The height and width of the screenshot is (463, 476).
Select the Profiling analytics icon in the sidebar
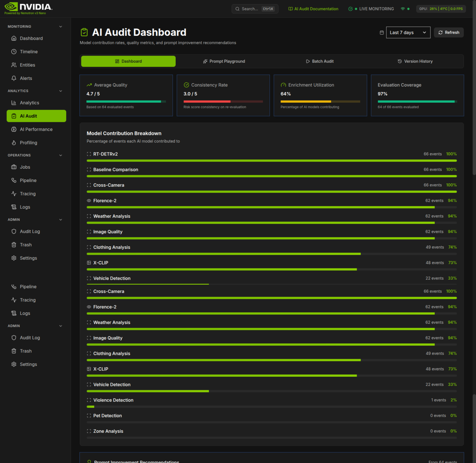(x=13, y=142)
